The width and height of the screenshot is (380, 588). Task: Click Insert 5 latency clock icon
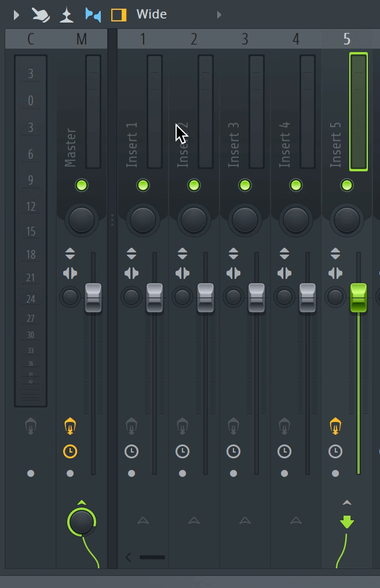335,451
